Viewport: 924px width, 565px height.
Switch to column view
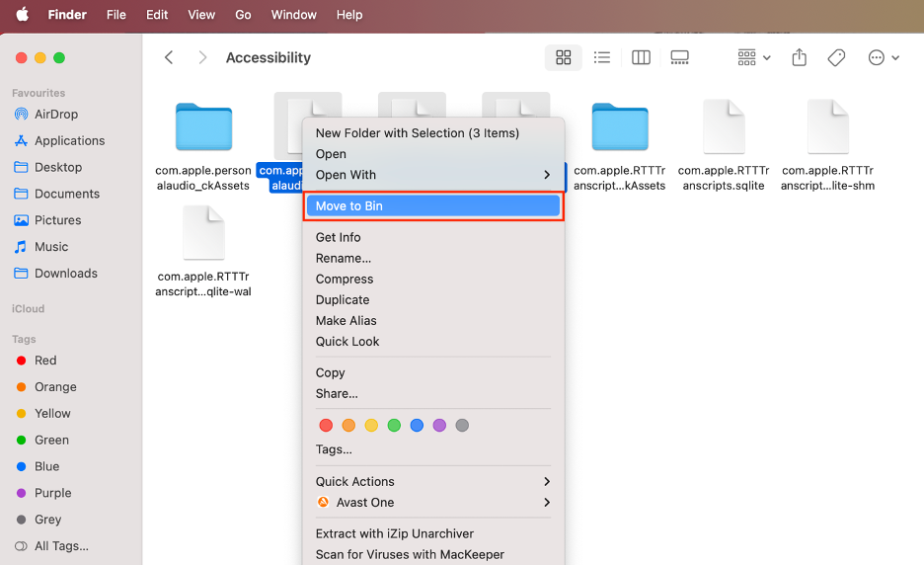click(641, 57)
